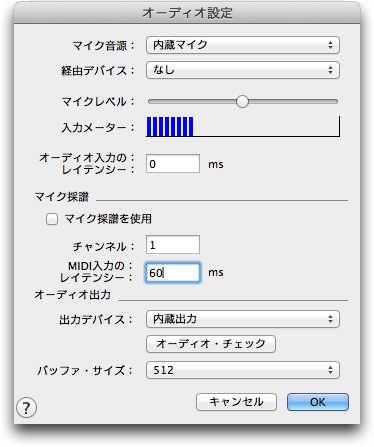Click the キャンセル button
This screenshot has height=447, width=374.
(x=236, y=402)
